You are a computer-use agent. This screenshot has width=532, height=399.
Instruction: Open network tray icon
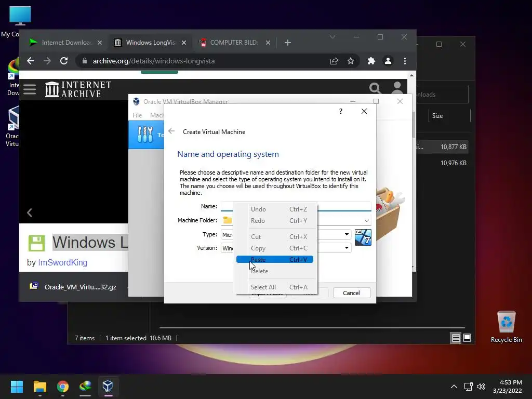click(469, 387)
